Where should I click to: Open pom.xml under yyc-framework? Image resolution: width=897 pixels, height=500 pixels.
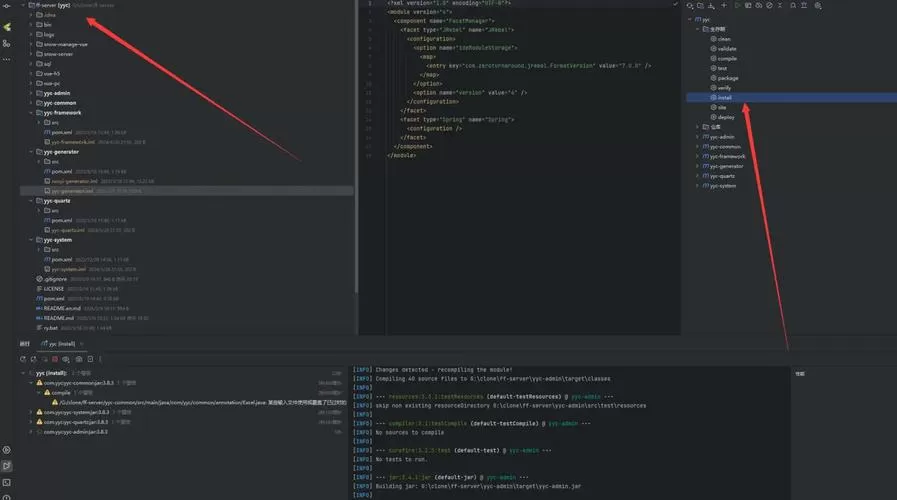(x=58, y=132)
